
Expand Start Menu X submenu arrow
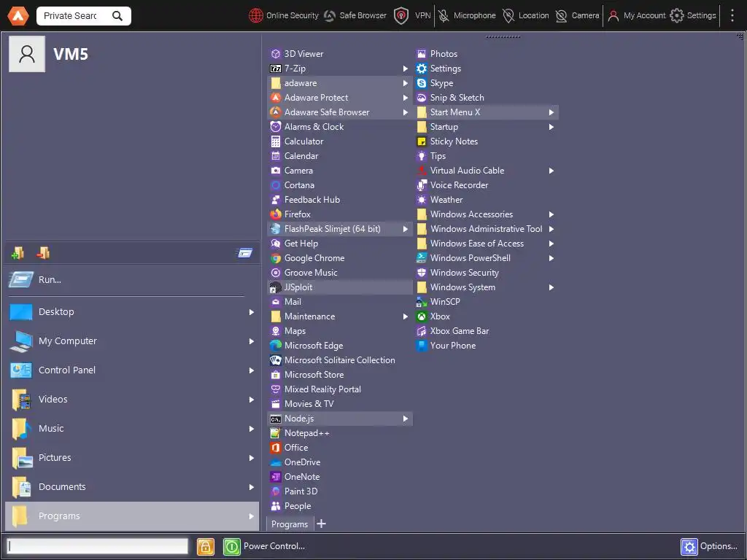point(551,112)
